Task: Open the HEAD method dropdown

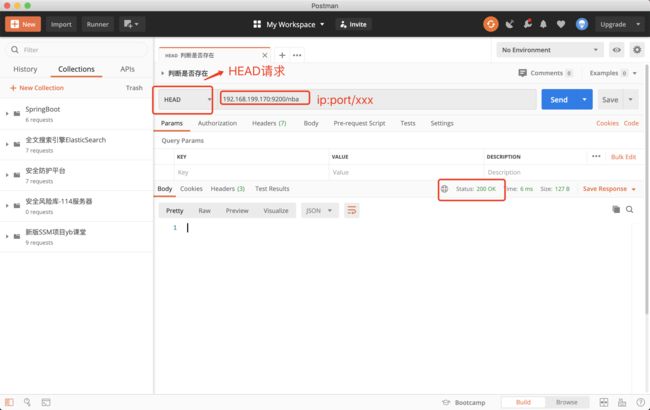Action: pyautogui.click(x=184, y=99)
